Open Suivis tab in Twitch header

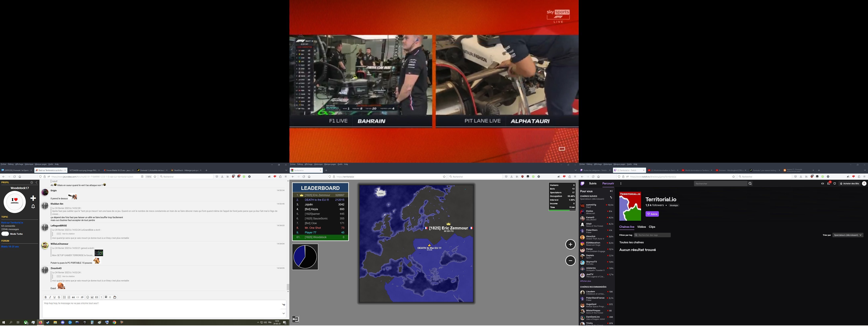[593, 184]
